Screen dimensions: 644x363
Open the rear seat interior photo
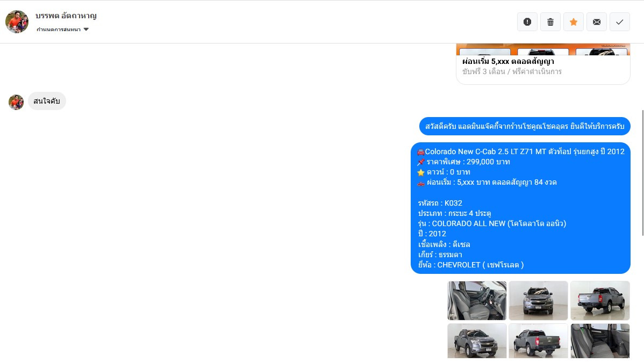(x=600, y=341)
